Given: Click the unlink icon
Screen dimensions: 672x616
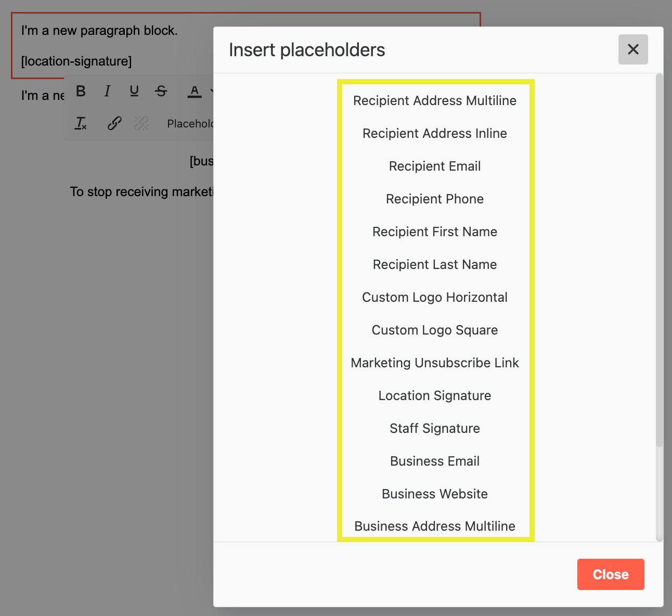Looking at the screenshot, I should 141,123.
